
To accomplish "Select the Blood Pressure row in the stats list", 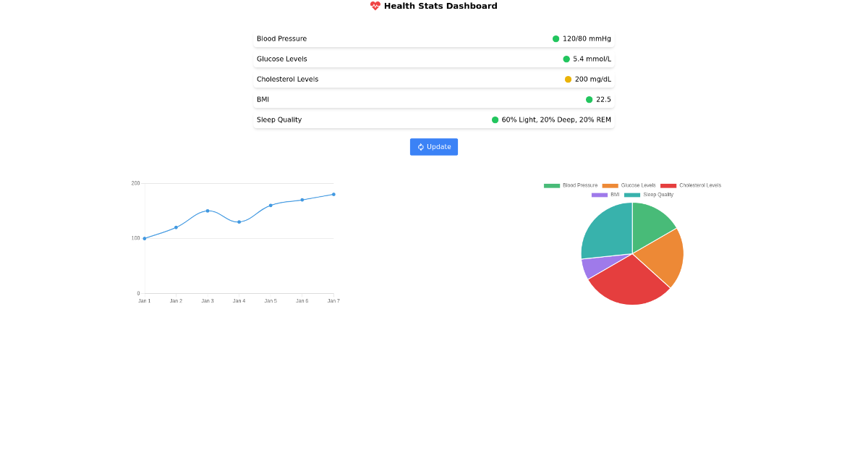I will click(362, 38).
